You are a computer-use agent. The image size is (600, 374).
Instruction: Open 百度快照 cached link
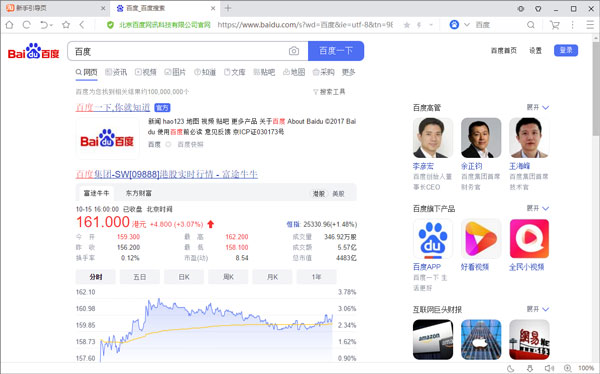[x=191, y=144]
